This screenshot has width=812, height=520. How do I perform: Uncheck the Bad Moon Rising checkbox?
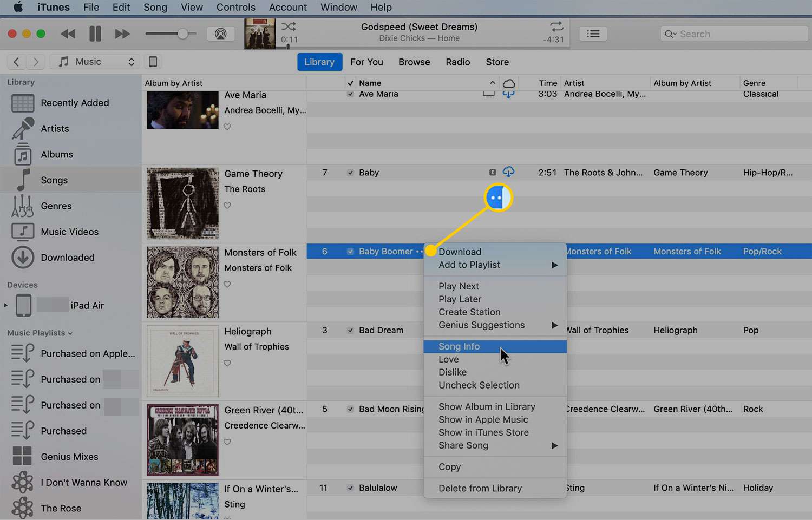pyautogui.click(x=350, y=409)
